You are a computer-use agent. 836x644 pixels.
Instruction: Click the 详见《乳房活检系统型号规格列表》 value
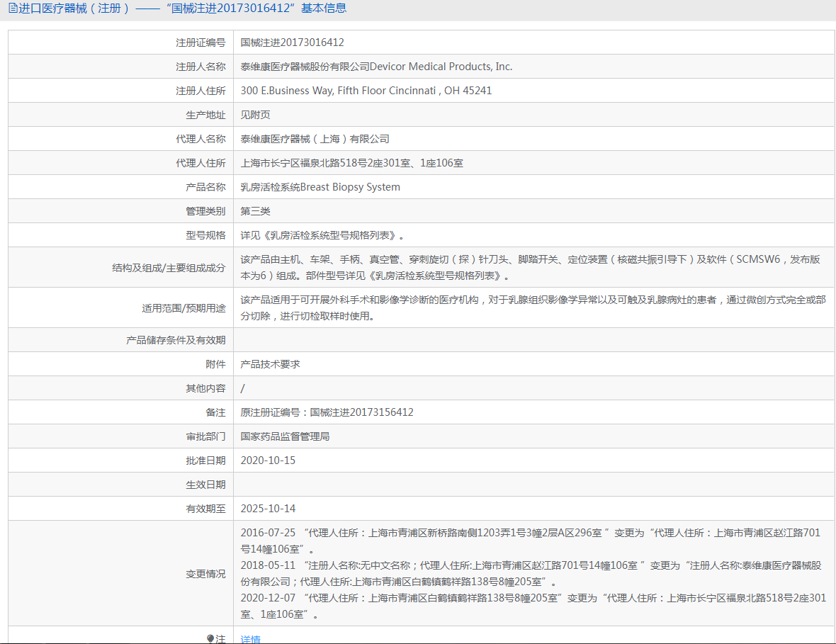point(322,235)
